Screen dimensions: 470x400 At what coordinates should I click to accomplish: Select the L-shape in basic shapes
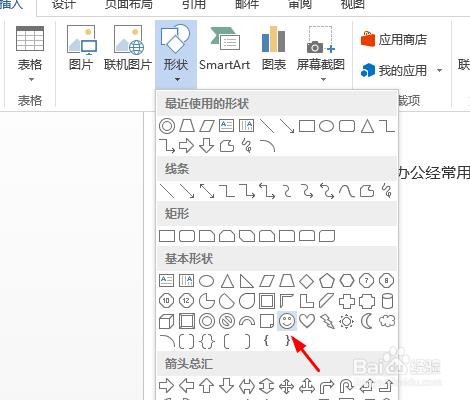(307, 301)
